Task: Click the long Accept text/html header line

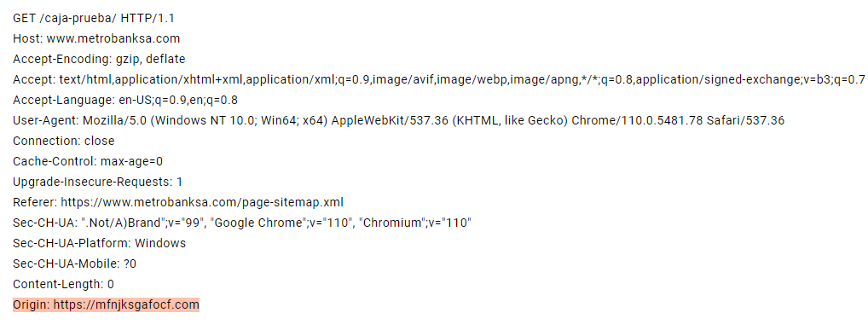Action: pos(438,79)
